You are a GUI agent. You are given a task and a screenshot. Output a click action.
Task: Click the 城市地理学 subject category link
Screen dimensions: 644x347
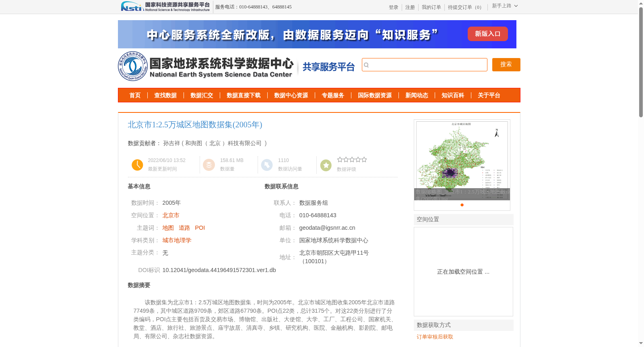tap(177, 240)
